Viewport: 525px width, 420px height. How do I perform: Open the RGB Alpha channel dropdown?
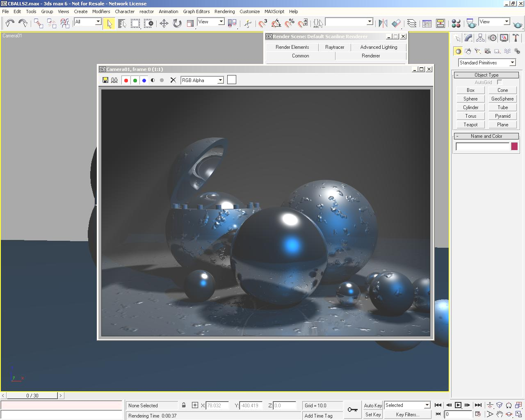click(x=220, y=80)
